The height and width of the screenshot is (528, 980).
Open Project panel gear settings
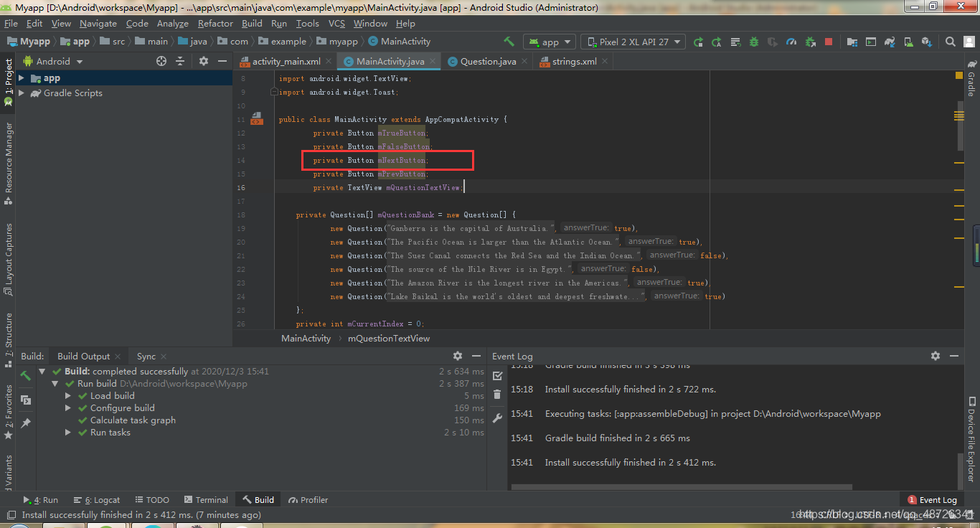204,61
